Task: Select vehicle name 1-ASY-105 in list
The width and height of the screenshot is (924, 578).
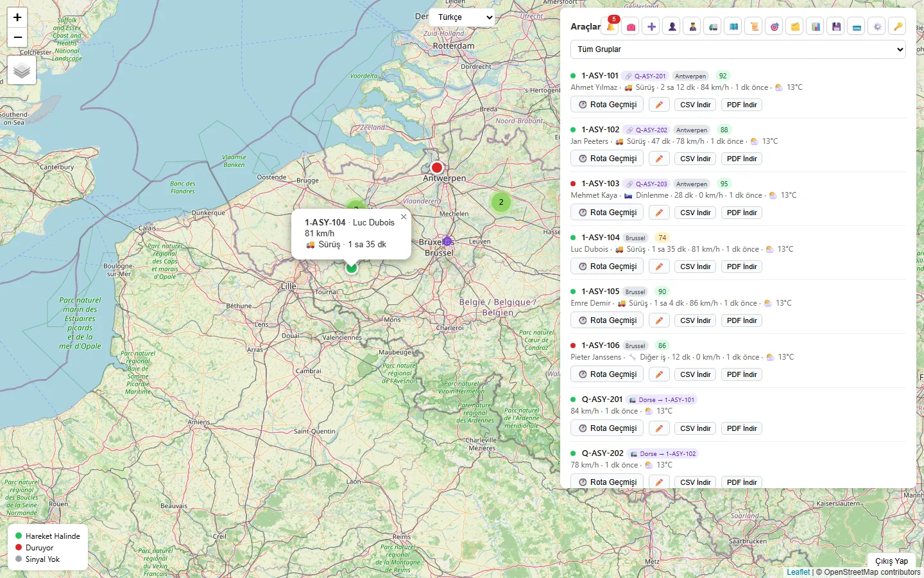Action: 601,292
